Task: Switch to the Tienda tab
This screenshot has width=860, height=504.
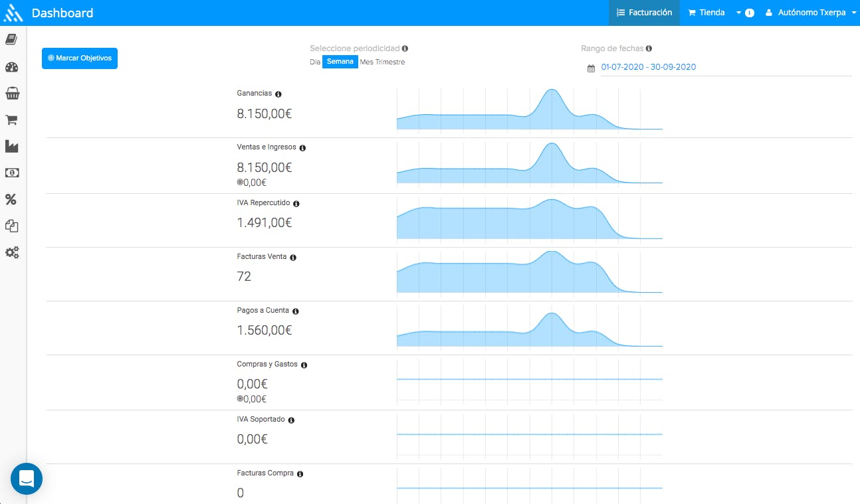Action: point(706,13)
